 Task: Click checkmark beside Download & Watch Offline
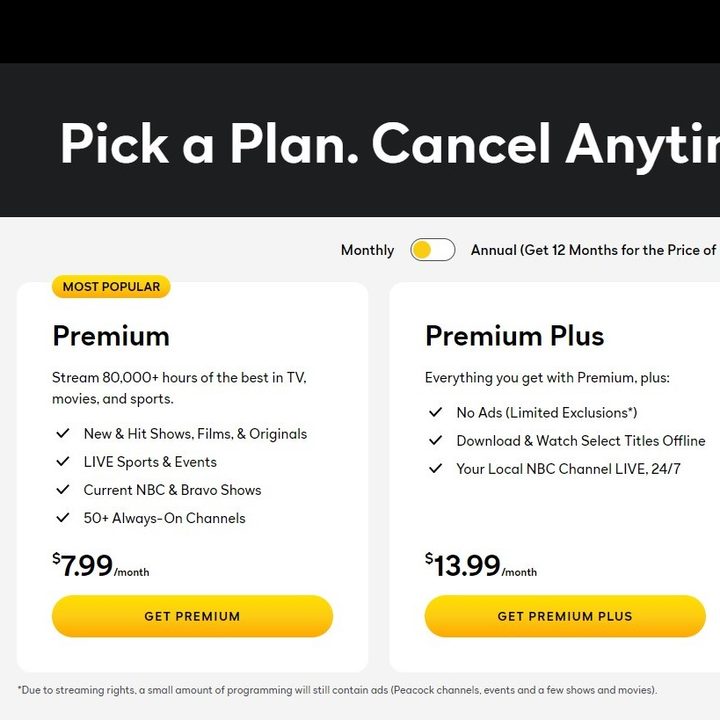(435, 440)
